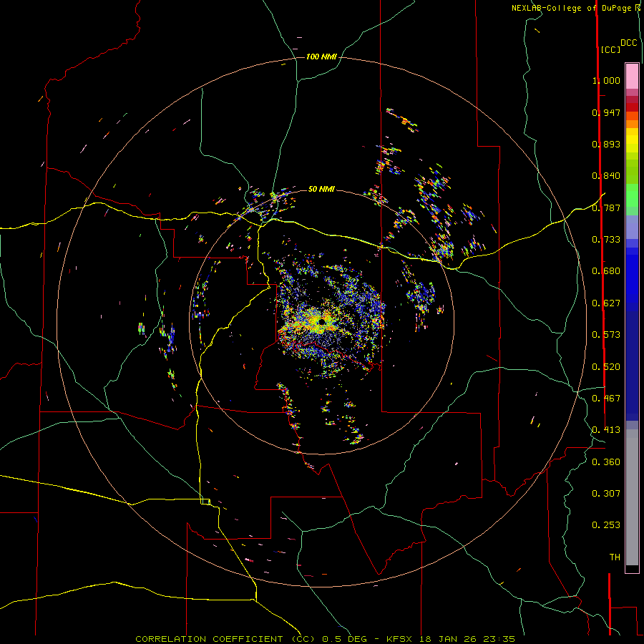Select the 0.413 scale value
Viewport: 644px width, 644px height.
click(x=606, y=430)
